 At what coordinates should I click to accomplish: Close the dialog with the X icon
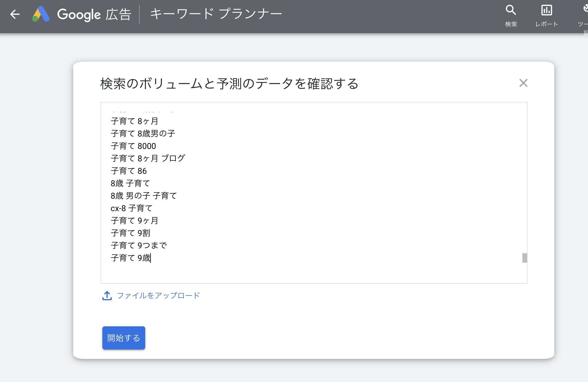tap(523, 83)
